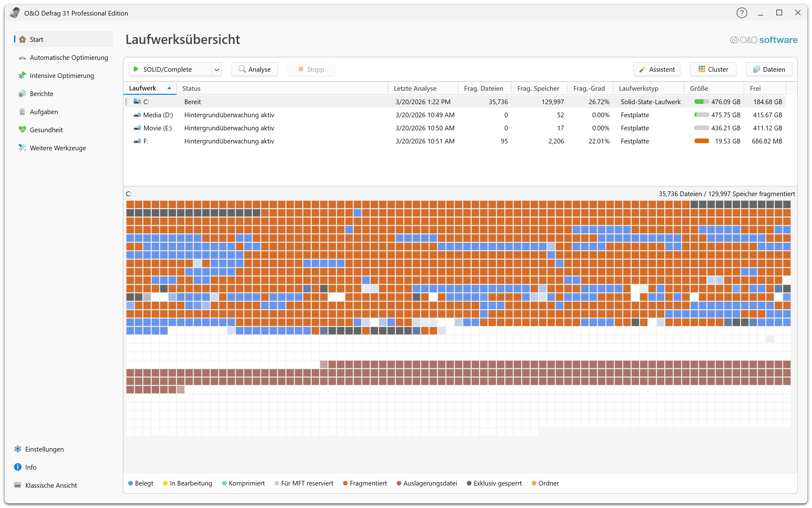Sort by the Laufwerk column header
This screenshot has height=508, width=812.
[143, 88]
